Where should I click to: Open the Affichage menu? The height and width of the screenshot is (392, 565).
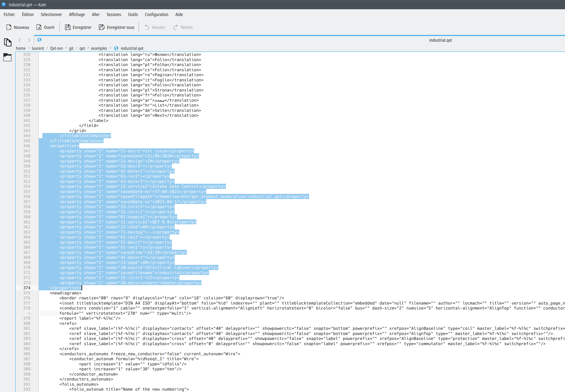click(x=77, y=14)
